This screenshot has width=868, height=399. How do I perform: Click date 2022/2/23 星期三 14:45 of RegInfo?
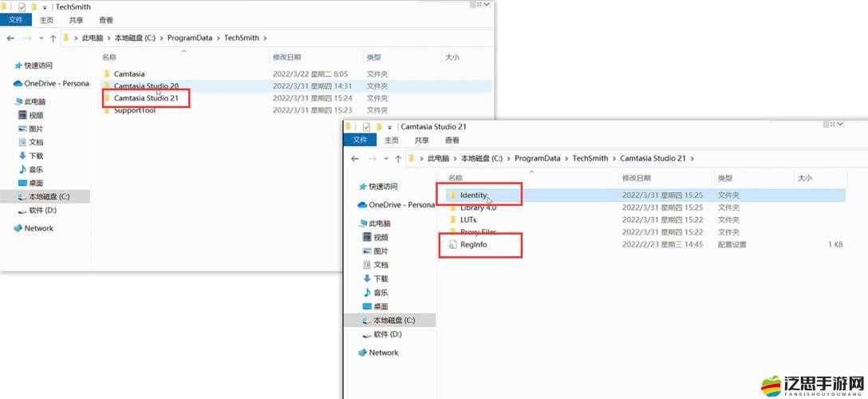[x=662, y=244]
